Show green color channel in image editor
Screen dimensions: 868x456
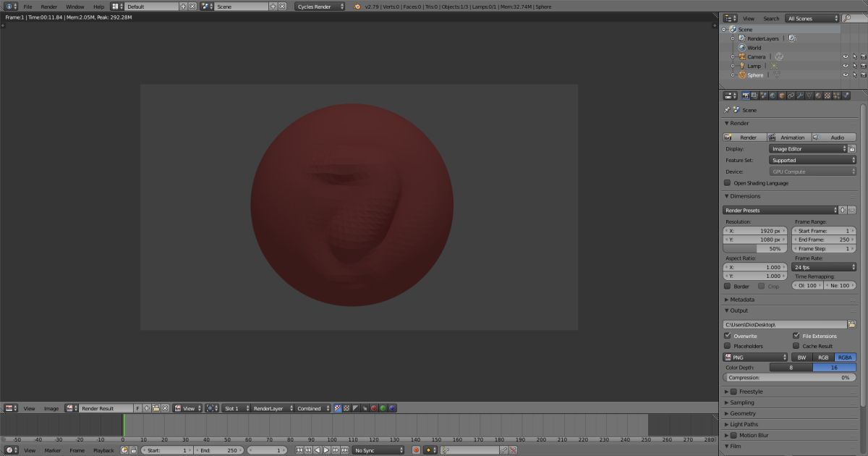(383, 408)
